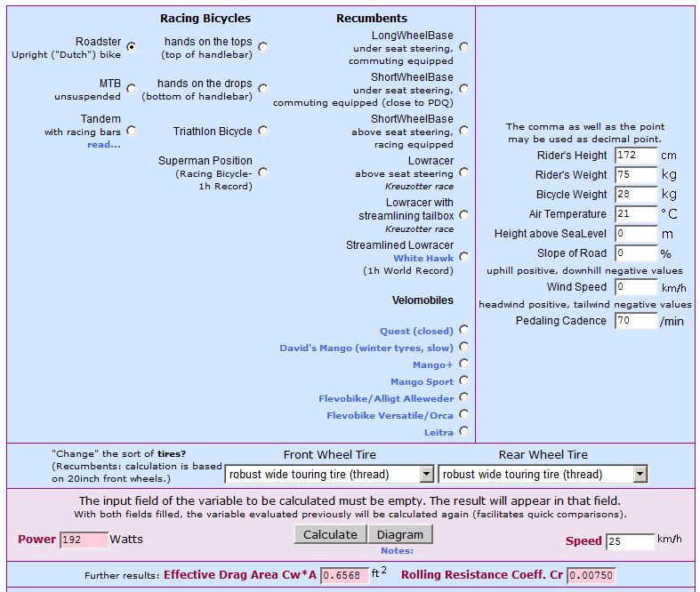Focus the Rider's Height input field

pyautogui.click(x=636, y=156)
